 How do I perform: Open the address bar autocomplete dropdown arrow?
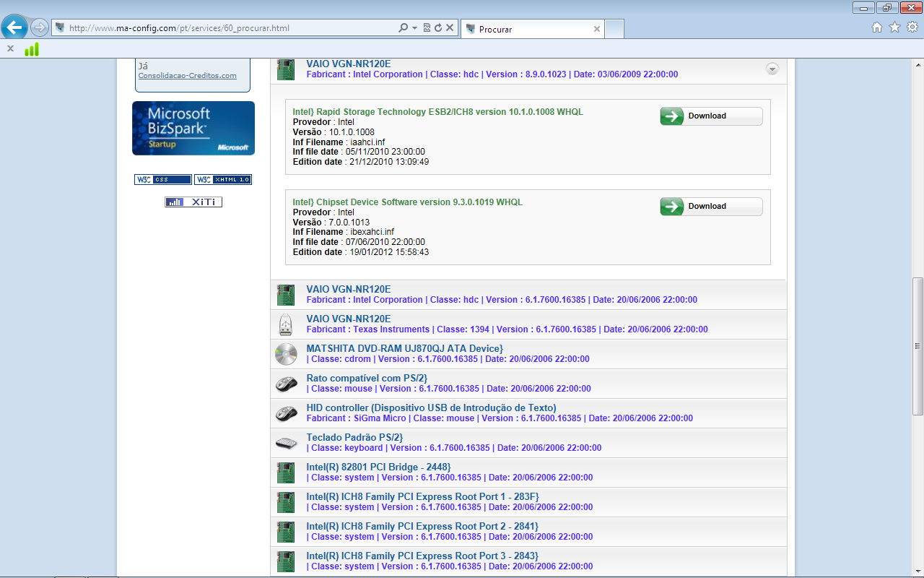tap(415, 28)
